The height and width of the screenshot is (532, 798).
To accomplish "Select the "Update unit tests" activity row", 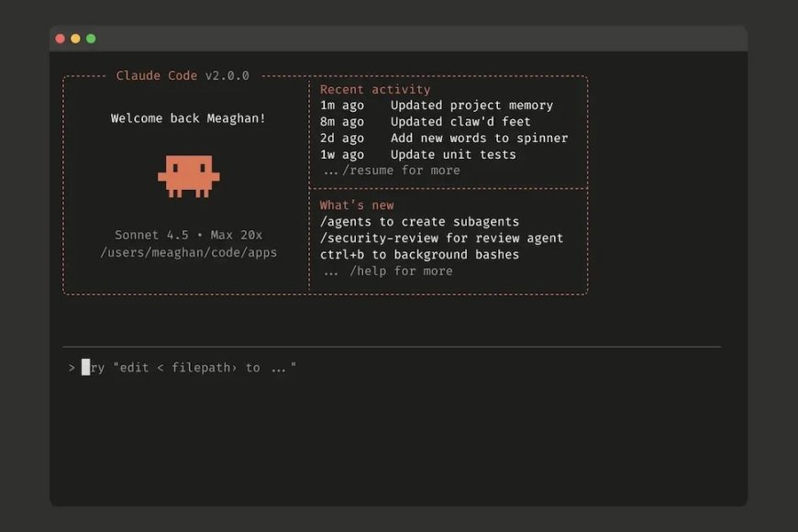I will 418,154.
